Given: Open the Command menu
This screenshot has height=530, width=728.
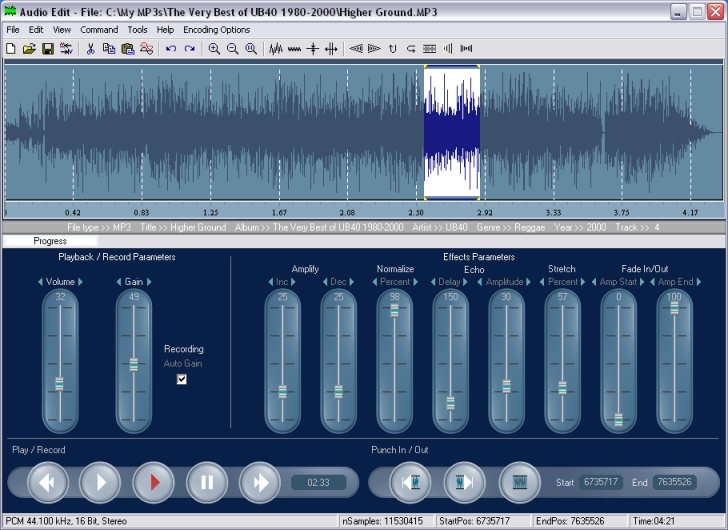Looking at the screenshot, I should 99,30.
